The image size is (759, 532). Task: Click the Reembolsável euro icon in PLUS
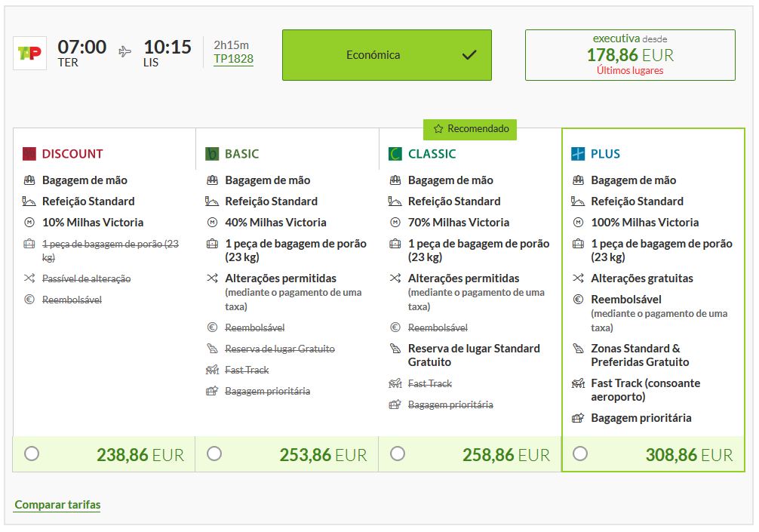pos(578,299)
